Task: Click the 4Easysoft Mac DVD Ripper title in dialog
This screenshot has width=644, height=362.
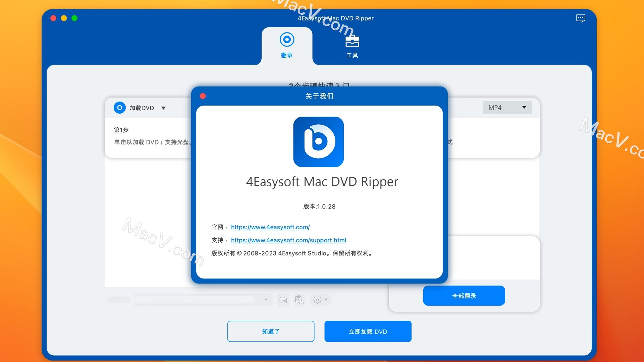Action: pyautogui.click(x=322, y=182)
